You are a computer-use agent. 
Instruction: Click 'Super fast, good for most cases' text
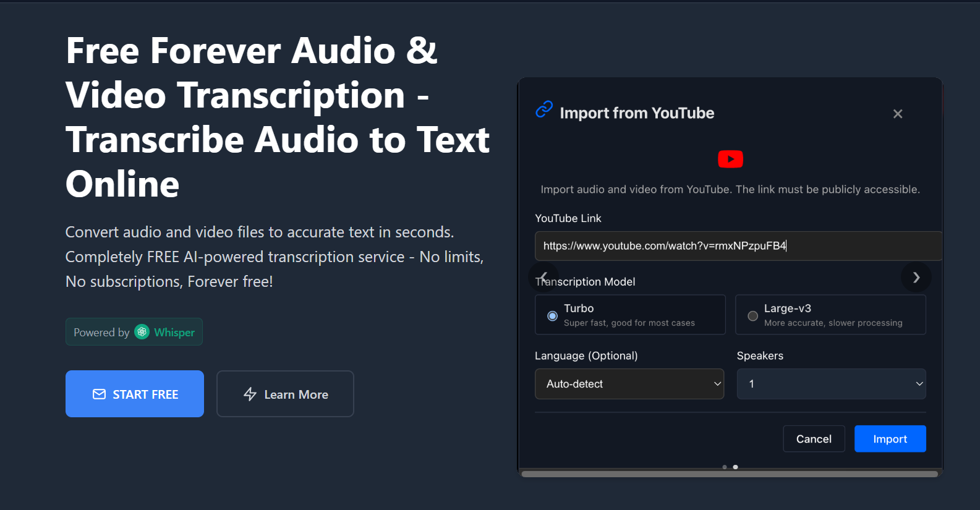click(x=629, y=323)
